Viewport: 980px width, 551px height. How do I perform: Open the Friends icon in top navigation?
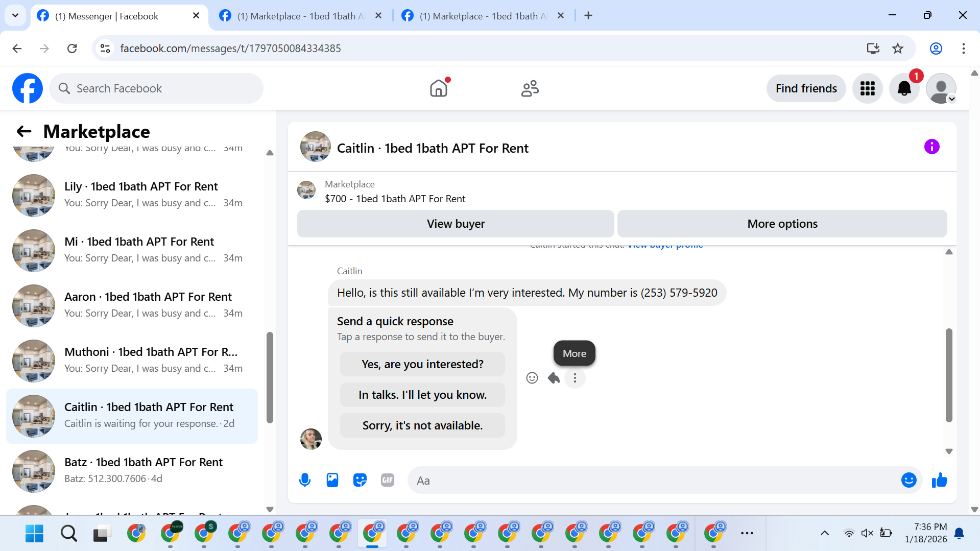click(x=530, y=88)
